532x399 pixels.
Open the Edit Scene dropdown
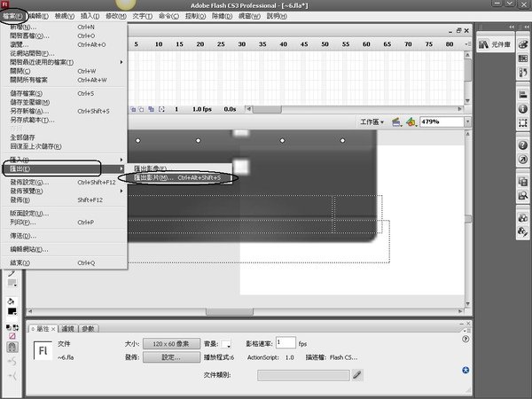(396, 122)
